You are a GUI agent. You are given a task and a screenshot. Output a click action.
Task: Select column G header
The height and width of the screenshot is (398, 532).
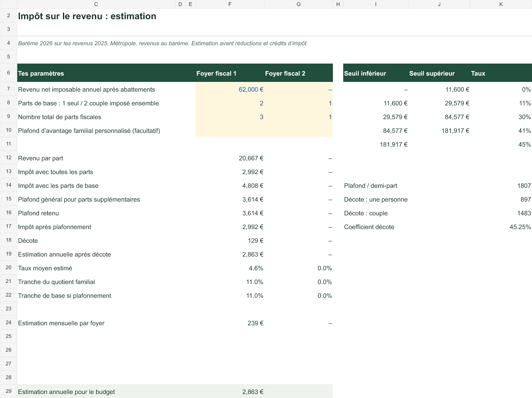point(299,4)
